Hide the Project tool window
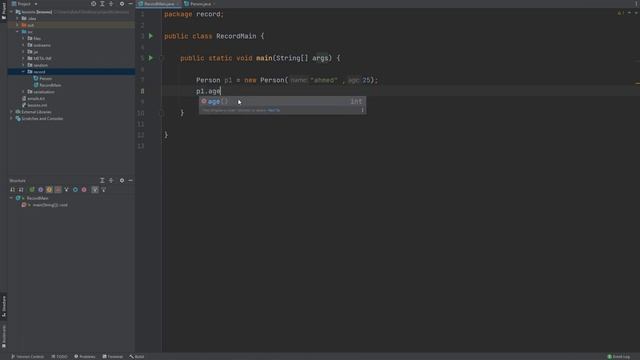 coord(130,4)
